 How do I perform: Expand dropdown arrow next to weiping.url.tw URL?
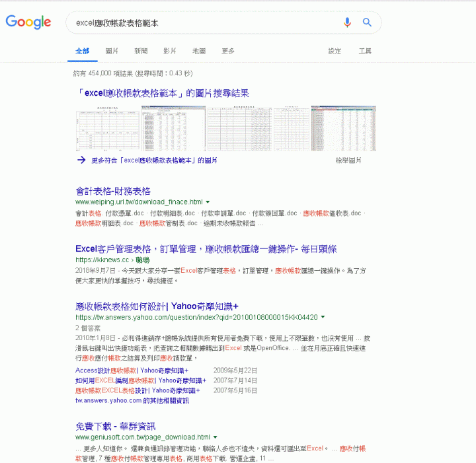[x=208, y=202]
